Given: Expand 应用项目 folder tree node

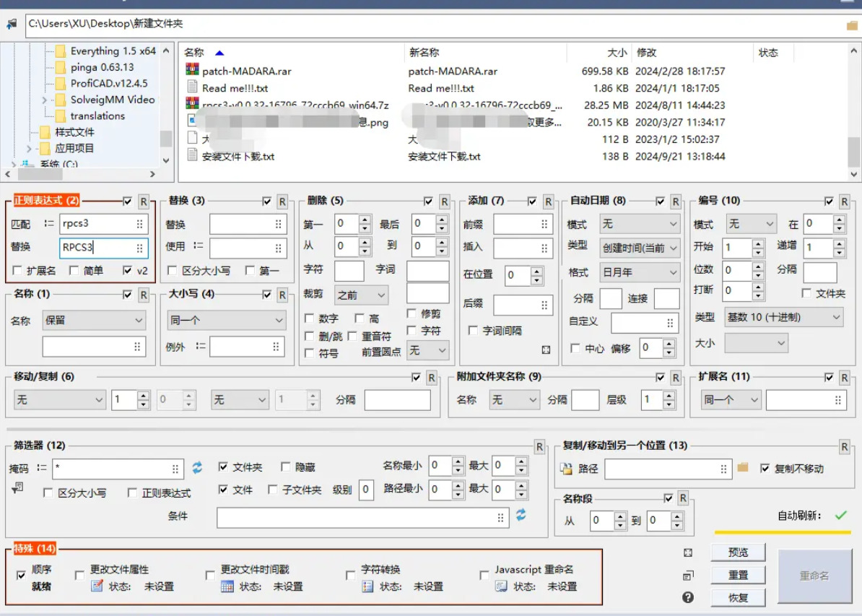Looking at the screenshot, I should (x=29, y=149).
